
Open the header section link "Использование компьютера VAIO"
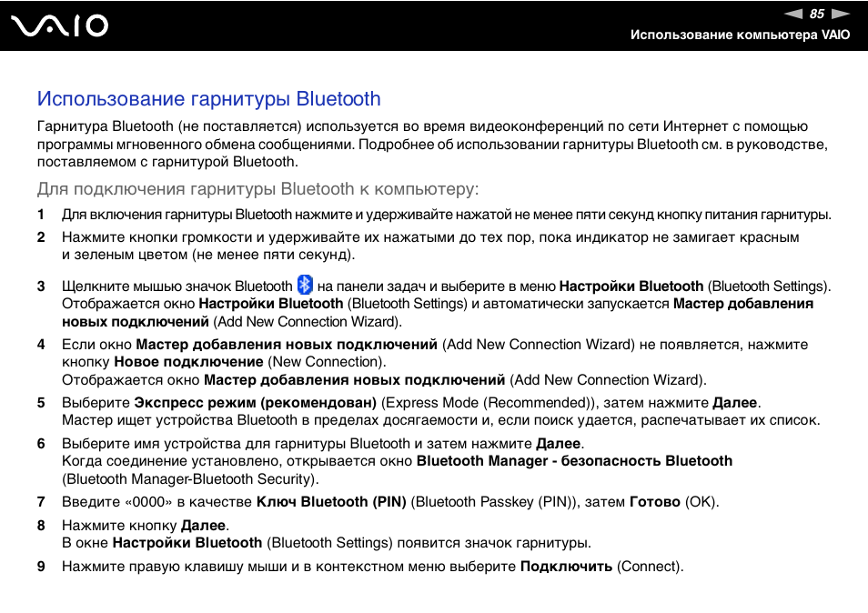click(740, 35)
